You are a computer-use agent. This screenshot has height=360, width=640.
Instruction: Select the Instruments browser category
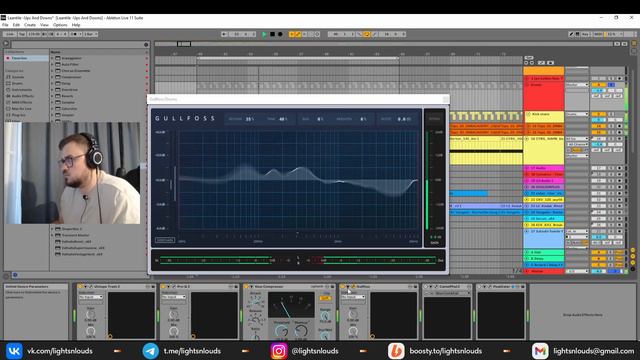point(22,90)
